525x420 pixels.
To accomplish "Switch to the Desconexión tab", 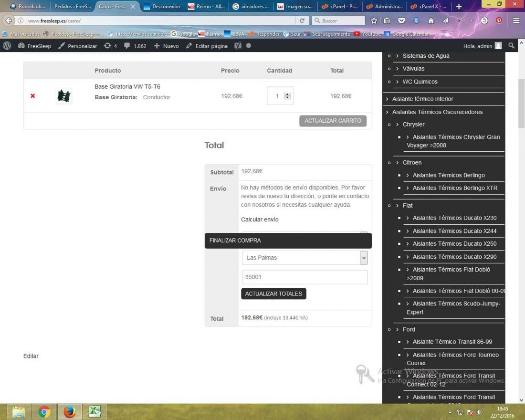I will pyautogui.click(x=162, y=6).
